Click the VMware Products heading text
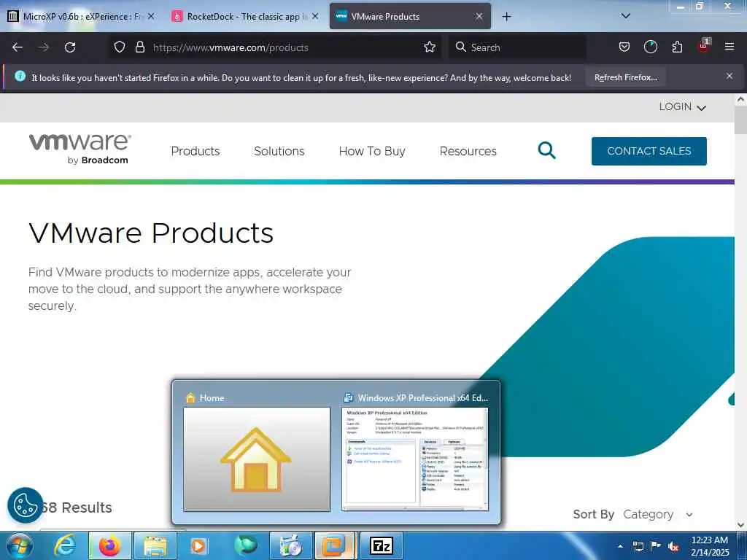The image size is (747, 560). point(151,233)
